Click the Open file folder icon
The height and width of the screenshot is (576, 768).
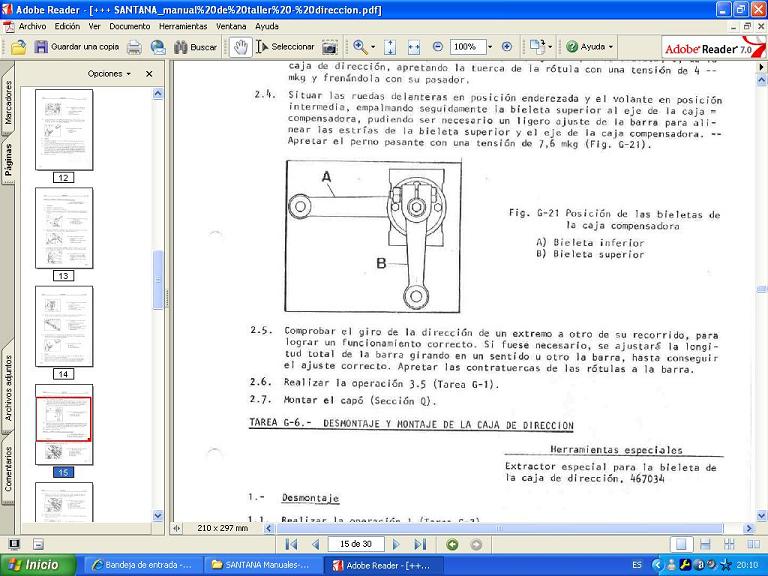tap(18, 47)
